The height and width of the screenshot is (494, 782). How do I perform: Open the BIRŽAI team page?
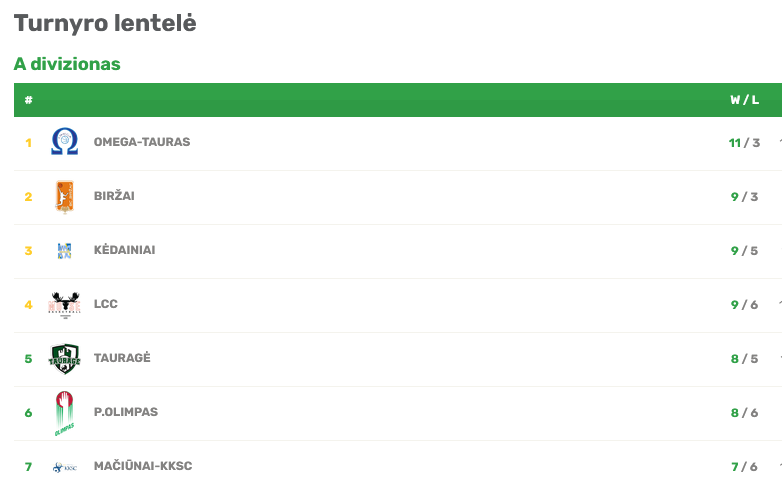[114, 195]
